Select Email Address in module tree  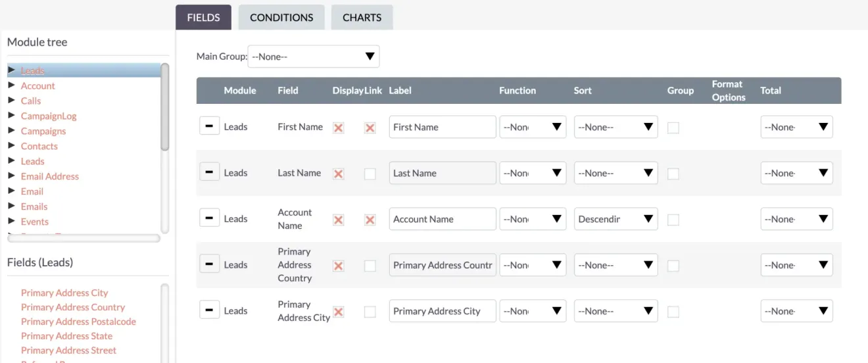50,176
